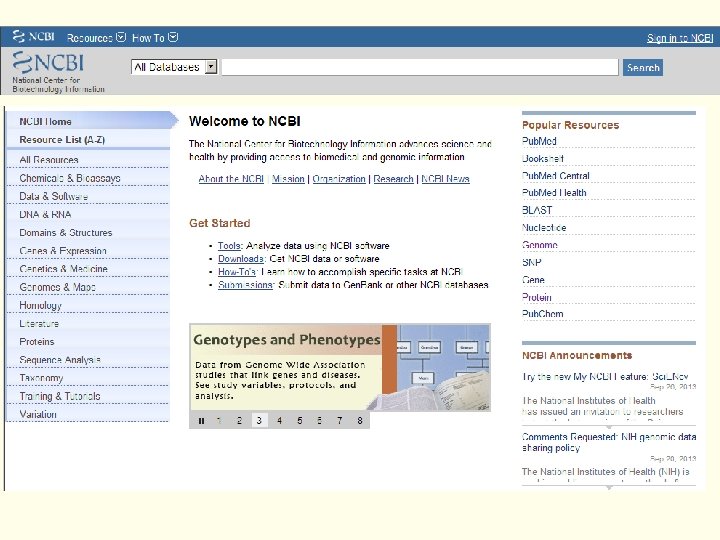Open the Downloads link
This screenshot has width=720, height=540.
point(241,259)
